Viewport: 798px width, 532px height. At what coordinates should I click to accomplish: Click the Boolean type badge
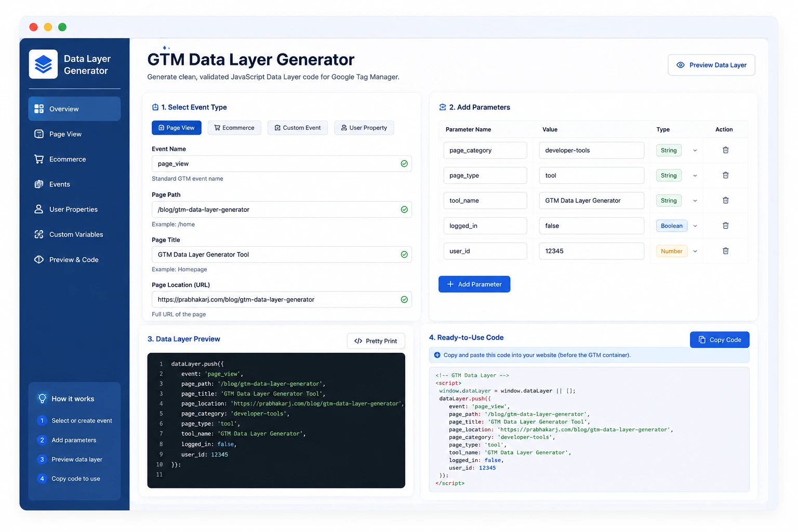[x=672, y=226]
